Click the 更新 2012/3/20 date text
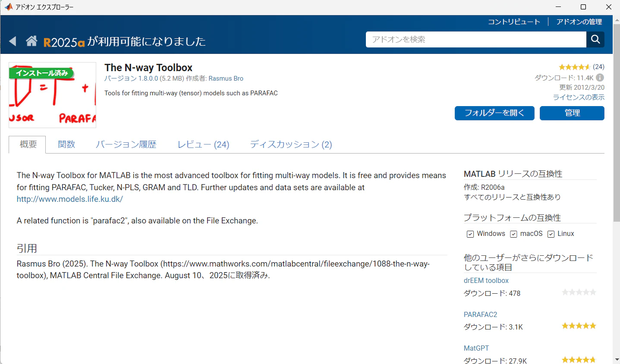This screenshot has width=620, height=364. (x=582, y=88)
